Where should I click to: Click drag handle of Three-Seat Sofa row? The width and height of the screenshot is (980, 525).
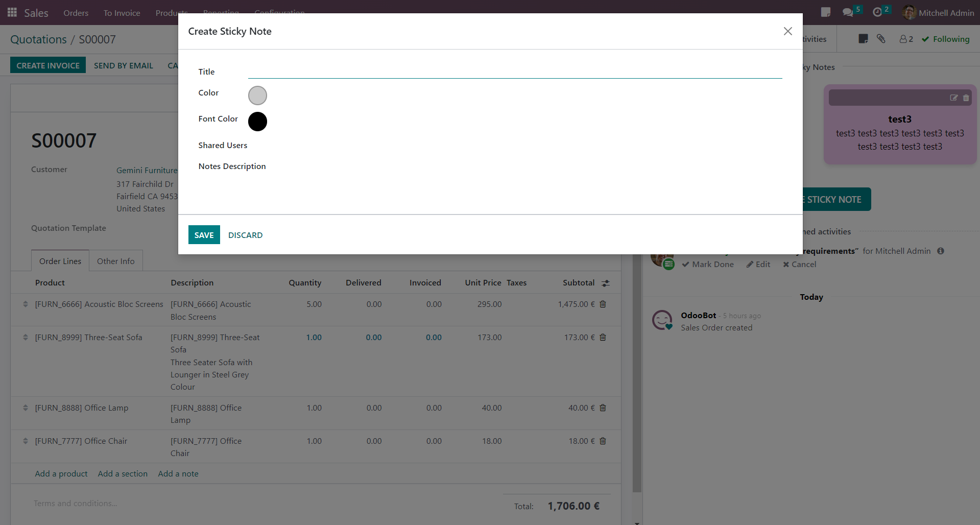(x=25, y=337)
